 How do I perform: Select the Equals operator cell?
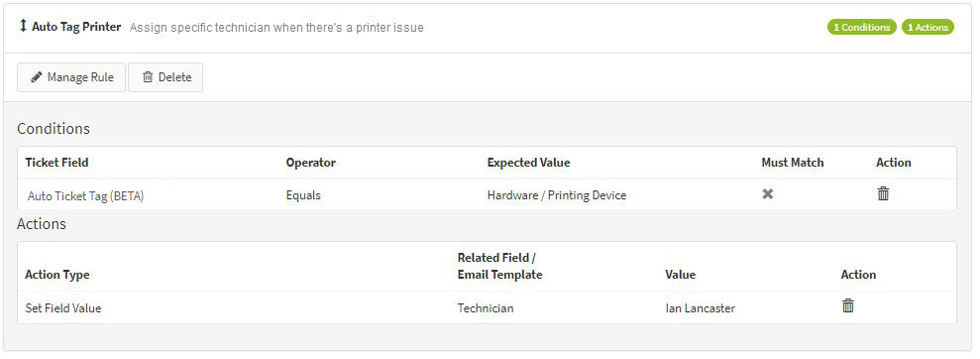303,195
